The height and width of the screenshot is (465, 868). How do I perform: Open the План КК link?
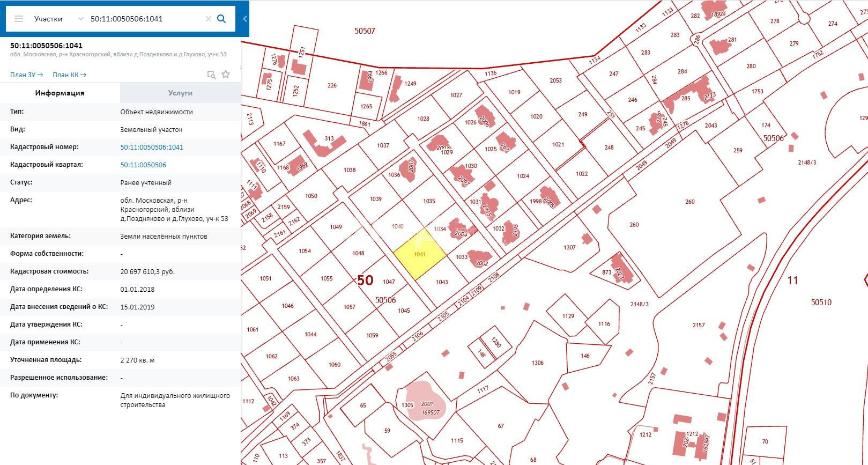coord(69,75)
